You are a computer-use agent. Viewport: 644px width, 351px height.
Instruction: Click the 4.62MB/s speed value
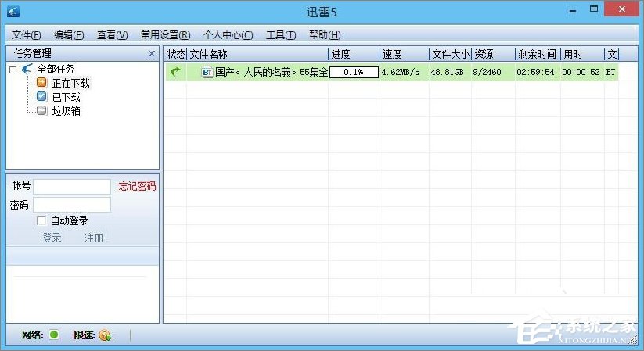click(401, 72)
